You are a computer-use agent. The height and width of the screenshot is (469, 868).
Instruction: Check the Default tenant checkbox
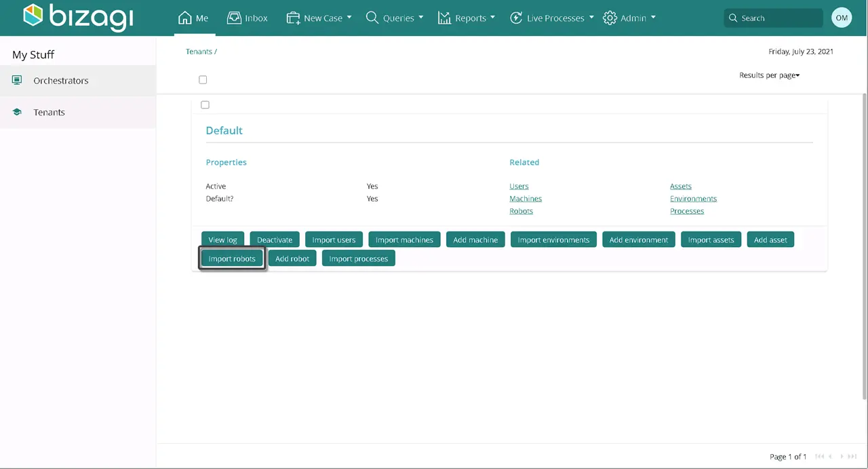click(x=205, y=105)
